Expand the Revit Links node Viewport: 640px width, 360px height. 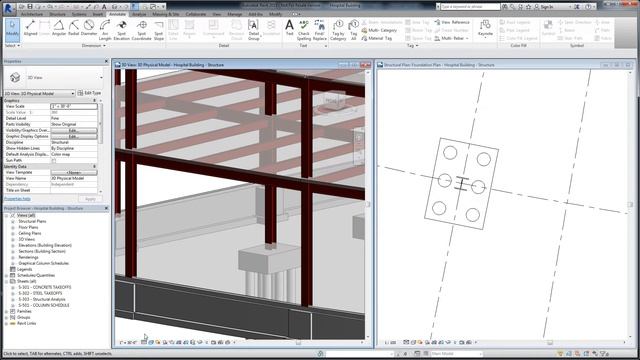[x=7, y=323]
